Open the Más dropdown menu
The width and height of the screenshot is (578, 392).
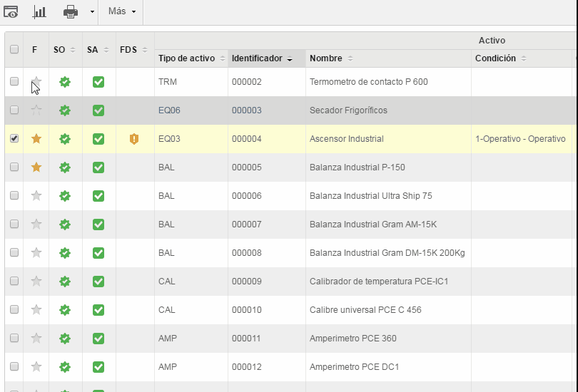tap(121, 11)
